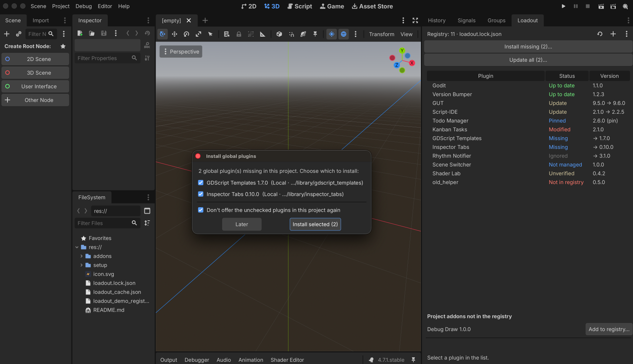Click the refresh icon in the Loadout panel
Screen dimensions: 633x364
600,34
